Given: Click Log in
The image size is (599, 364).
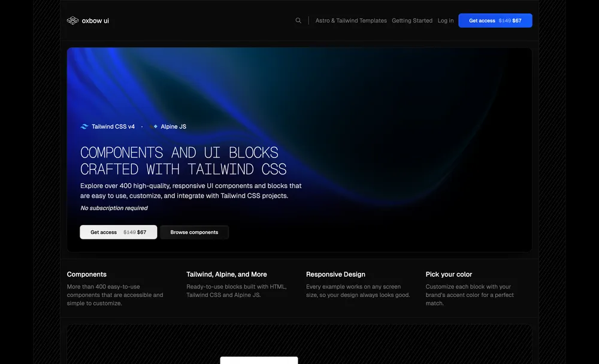Looking at the screenshot, I should pyautogui.click(x=445, y=20).
